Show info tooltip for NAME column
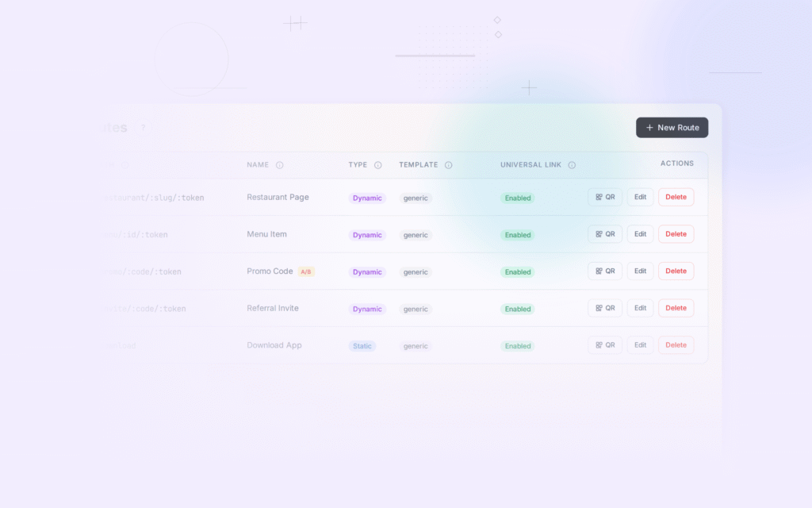This screenshot has width=812, height=508. [x=280, y=165]
